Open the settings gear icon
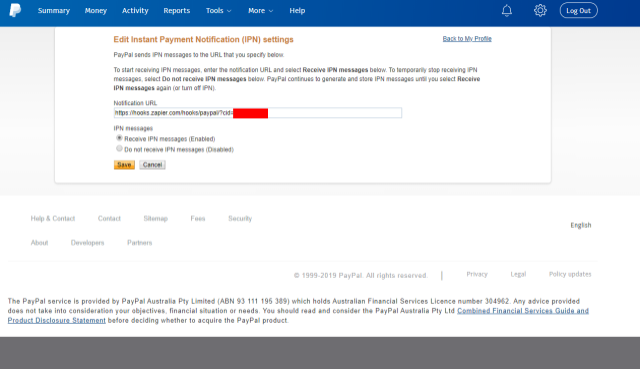This screenshot has height=369, width=640. click(540, 10)
